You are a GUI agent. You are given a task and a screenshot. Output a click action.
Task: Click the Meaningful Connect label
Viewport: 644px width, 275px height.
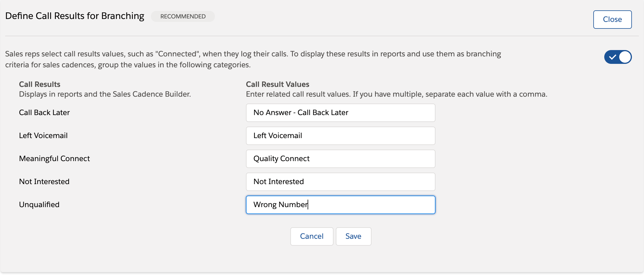(x=54, y=158)
